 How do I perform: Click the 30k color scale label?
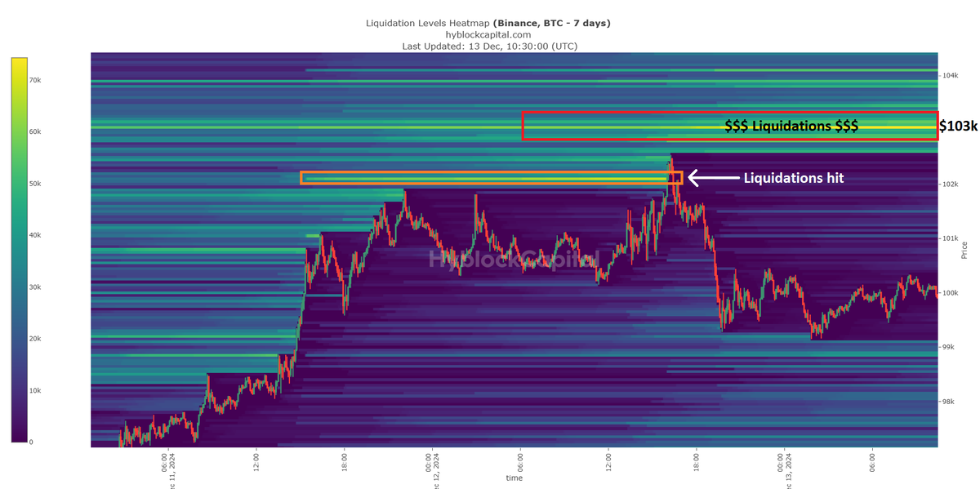click(x=36, y=287)
